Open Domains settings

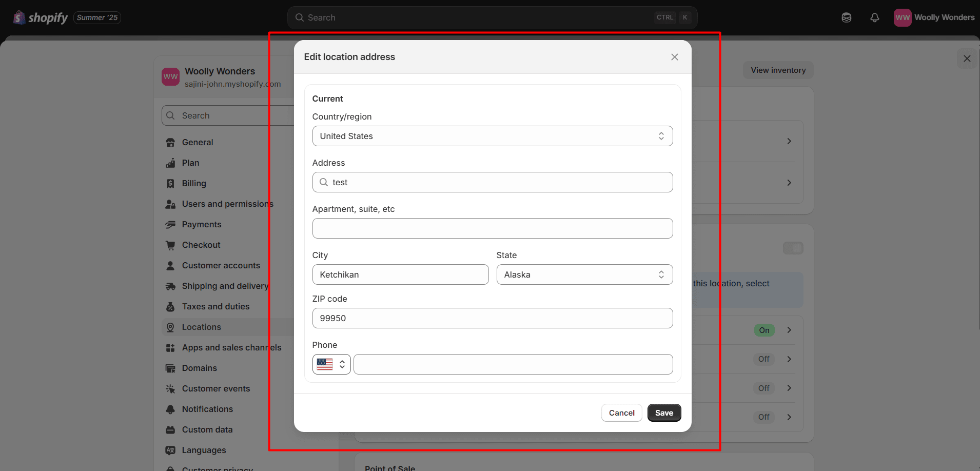[x=200, y=368]
